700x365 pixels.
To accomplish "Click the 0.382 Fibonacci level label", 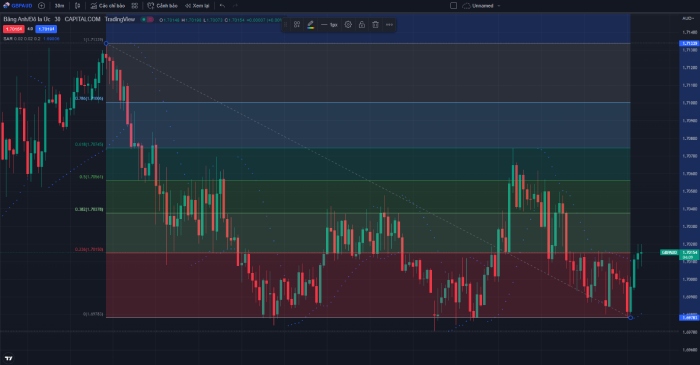I will coord(89,209).
